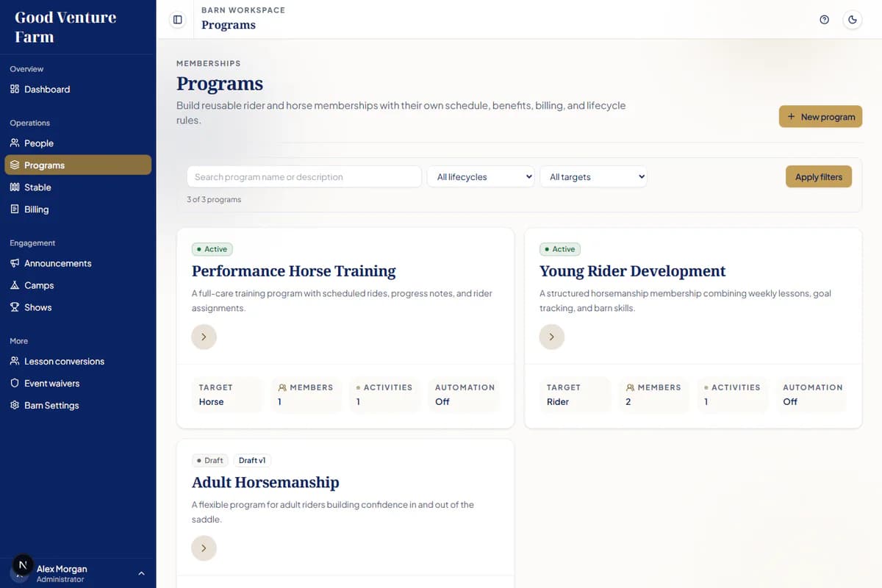The width and height of the screenshot is (882, 588).
Task: Open Adult Horsemanship arrow button
Action: point(204,548)
